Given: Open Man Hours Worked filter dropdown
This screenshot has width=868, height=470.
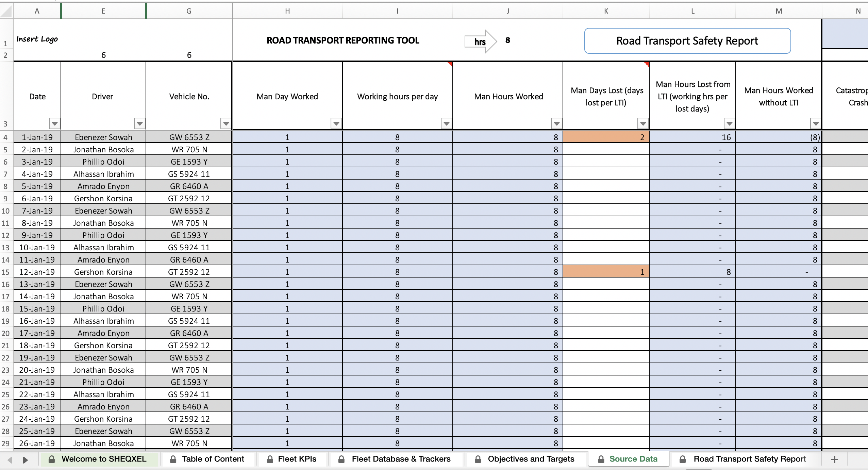Looking at the screenshot, I should (x=557, y=123).
